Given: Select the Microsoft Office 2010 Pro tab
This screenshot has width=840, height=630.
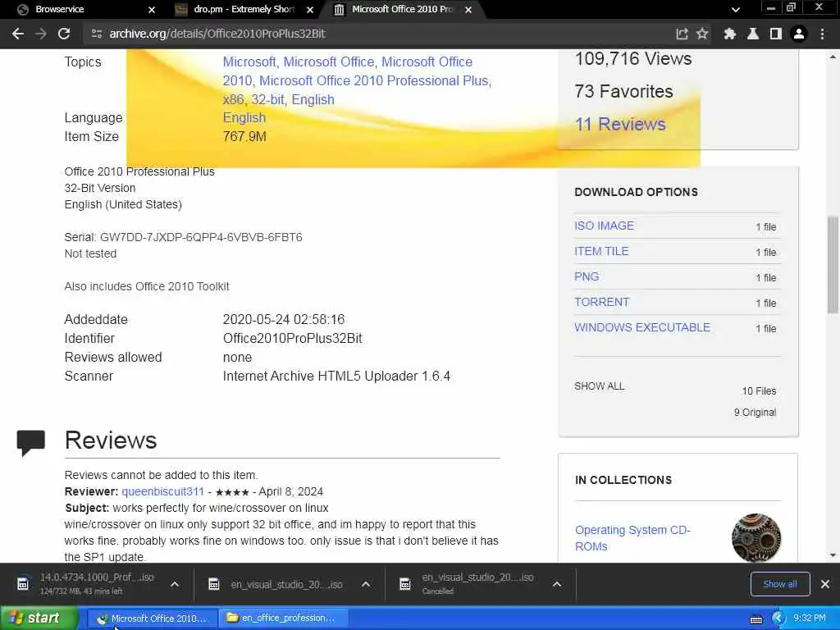Looking at the screenshot, I should [x=402, y=9].
